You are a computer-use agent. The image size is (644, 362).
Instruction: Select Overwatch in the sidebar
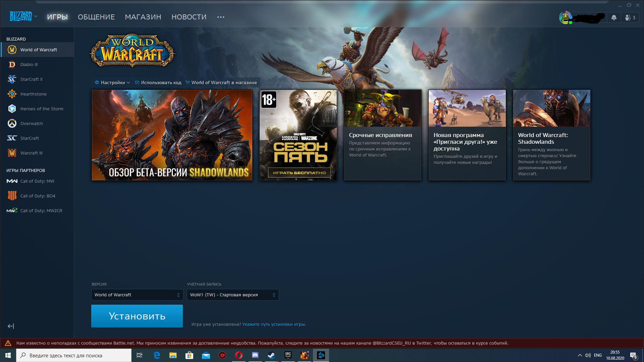click(37, 123)
